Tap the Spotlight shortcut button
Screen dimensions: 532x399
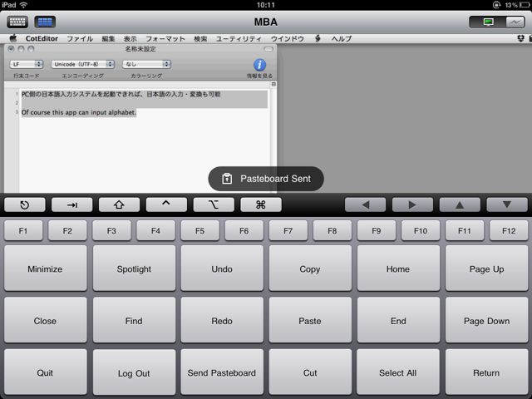[x=134, y=268]
